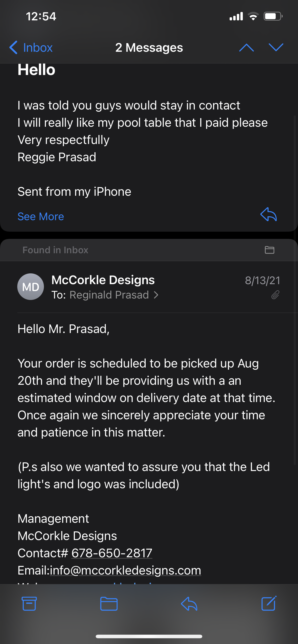Move message to folder from toolbar
298x644 pixels.
(x=109, y=604)
